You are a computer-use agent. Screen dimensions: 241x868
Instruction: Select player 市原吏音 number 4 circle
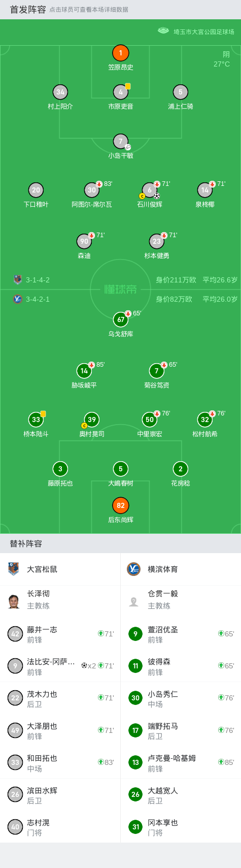coord(121,92)
